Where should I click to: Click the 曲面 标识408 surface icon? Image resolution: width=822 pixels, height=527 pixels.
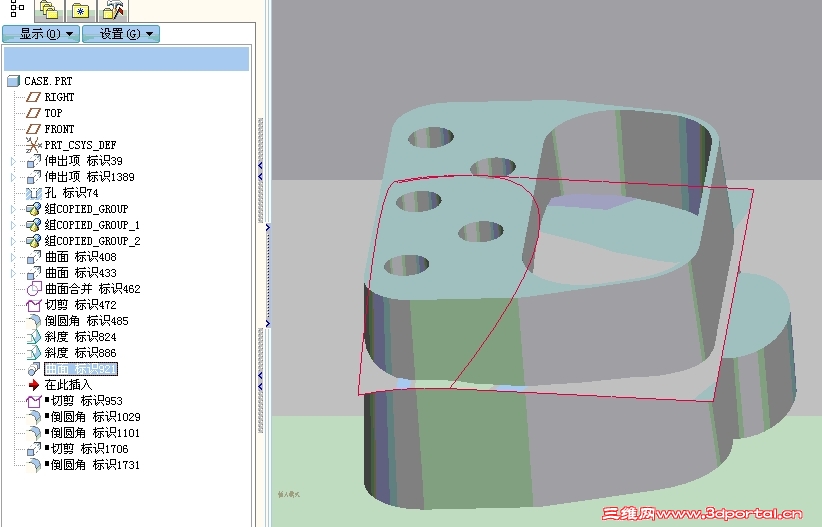point(34,257)
